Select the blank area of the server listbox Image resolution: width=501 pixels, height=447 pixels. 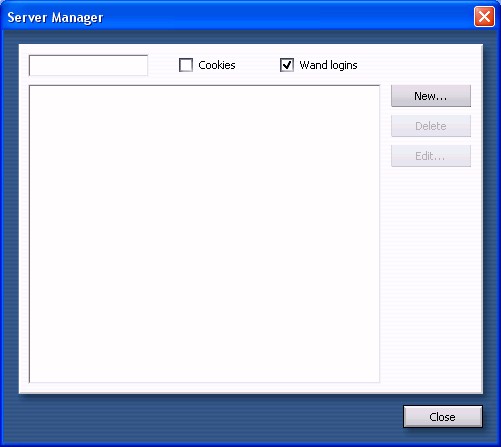coord(204,234)
